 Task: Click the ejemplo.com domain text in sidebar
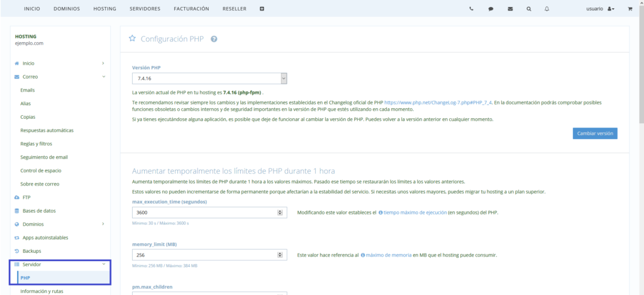(x=29, y=43)
